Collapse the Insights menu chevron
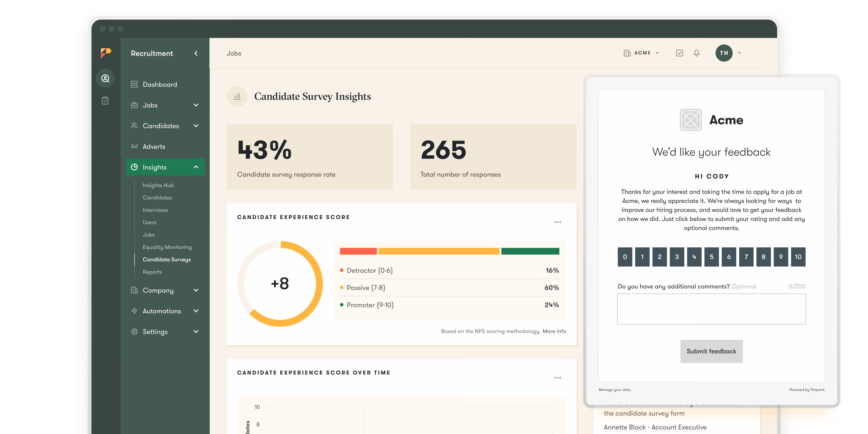 196,167
